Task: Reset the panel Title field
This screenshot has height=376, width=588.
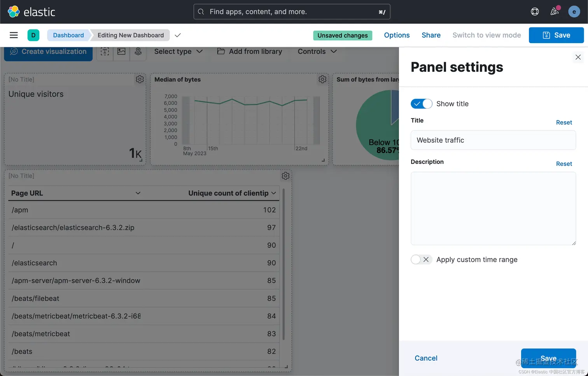Action: click(564, 122)
